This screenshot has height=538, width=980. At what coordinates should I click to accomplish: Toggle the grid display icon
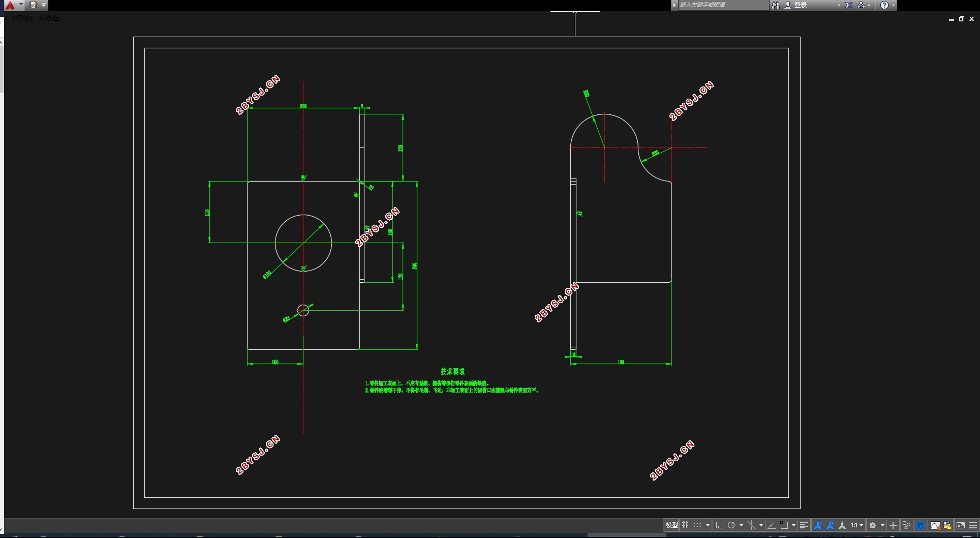point(686,525)
